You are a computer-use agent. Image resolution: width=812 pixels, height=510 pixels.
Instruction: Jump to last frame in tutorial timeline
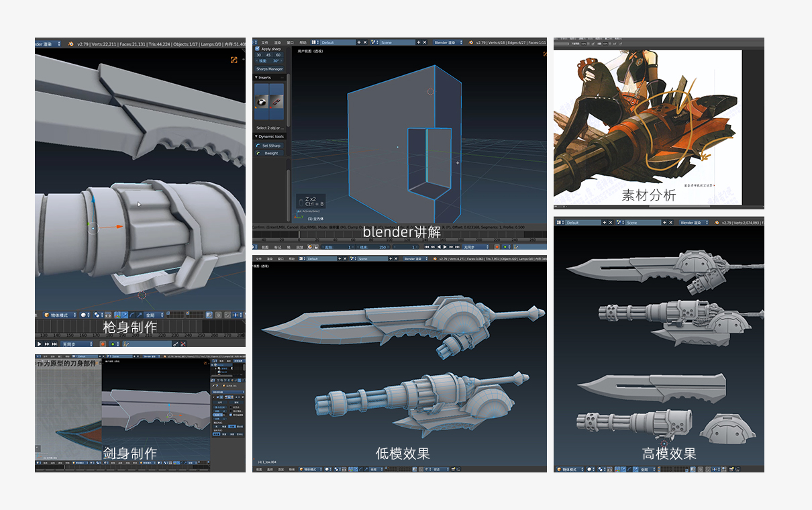(x=458, y=247)
